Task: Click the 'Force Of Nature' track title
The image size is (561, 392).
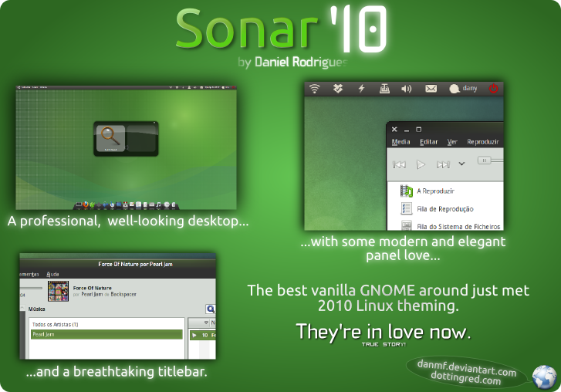Action: pos(93,288)
